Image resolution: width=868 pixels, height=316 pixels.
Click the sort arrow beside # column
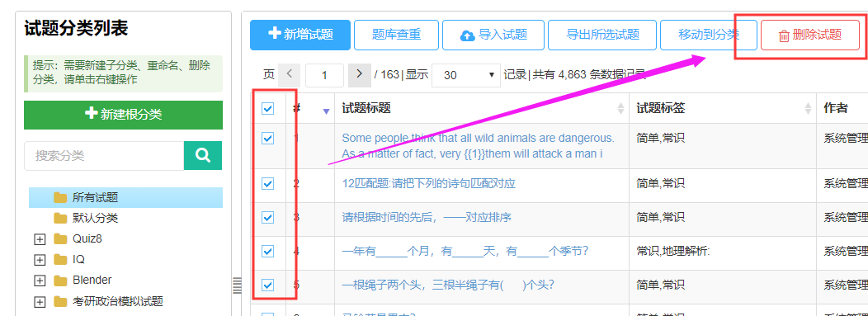[x=326, y=111]
